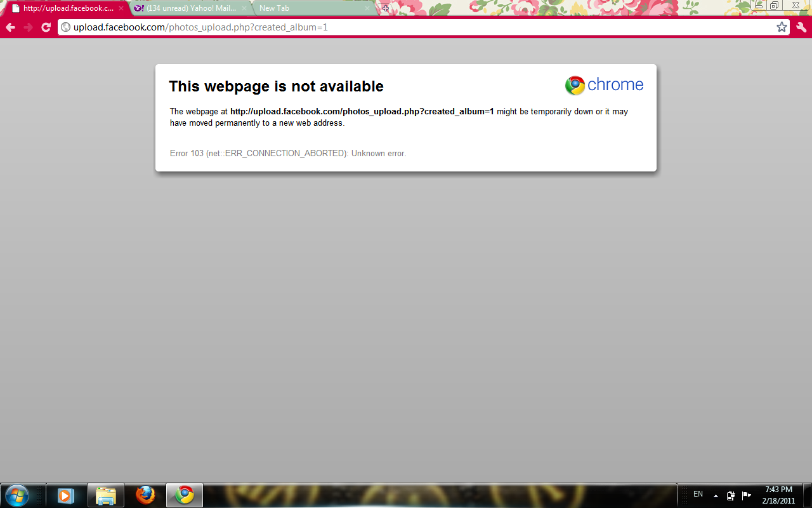Viewport: 812px width, 508px height.
Task: Close the upload.facebook.com tab
Action: (x=121, y=8)
